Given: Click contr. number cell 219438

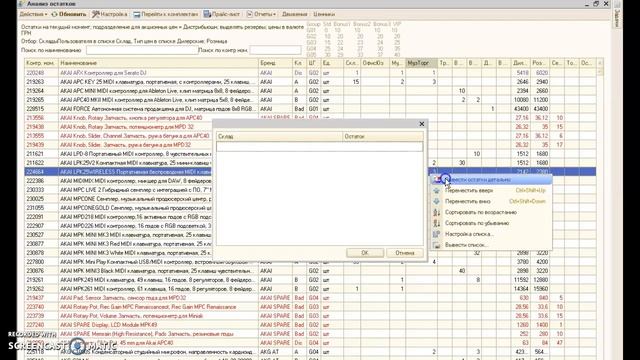Looking at the screenshot, I should (x=41, y=127).
